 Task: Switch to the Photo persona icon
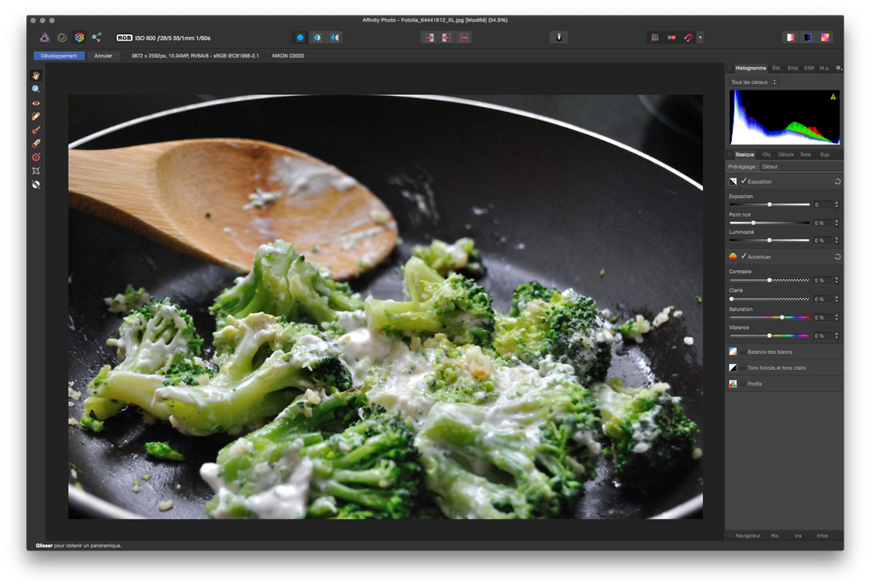(x=45, y=38)
